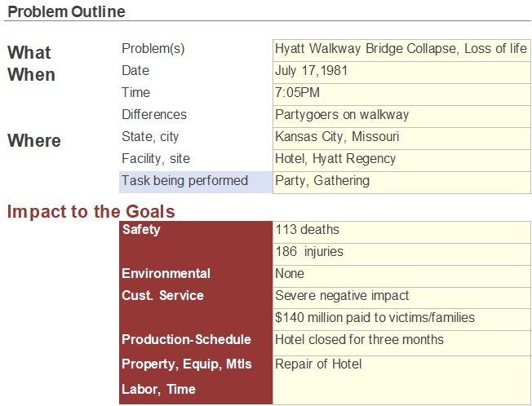
Task: Click the Safety goal label
Action: pos(141,229)
